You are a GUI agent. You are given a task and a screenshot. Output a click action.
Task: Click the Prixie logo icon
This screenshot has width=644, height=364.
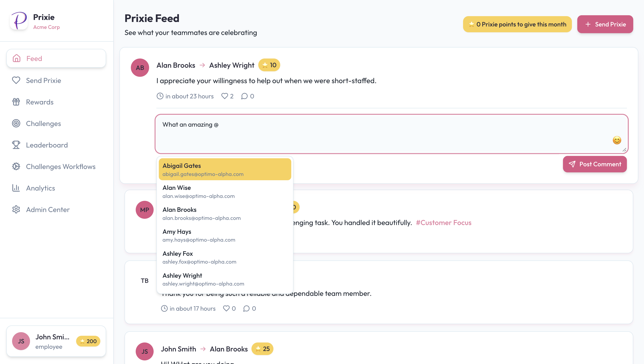click(x=19, y=21)
